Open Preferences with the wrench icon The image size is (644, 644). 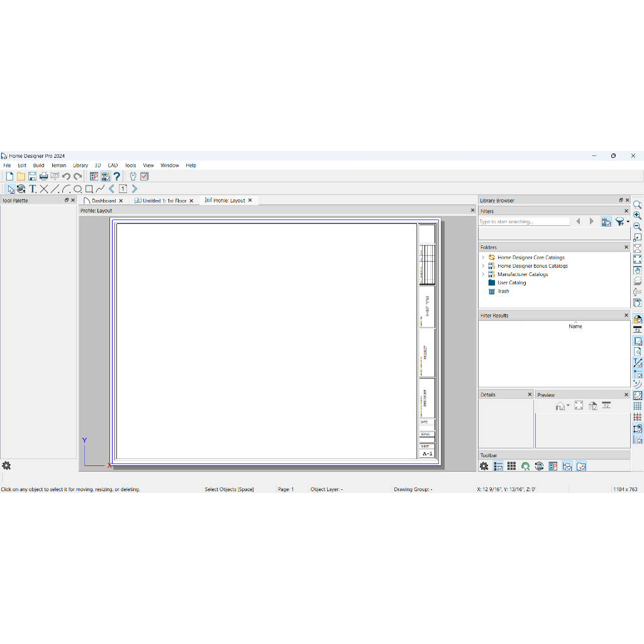(x=133, y=177)
